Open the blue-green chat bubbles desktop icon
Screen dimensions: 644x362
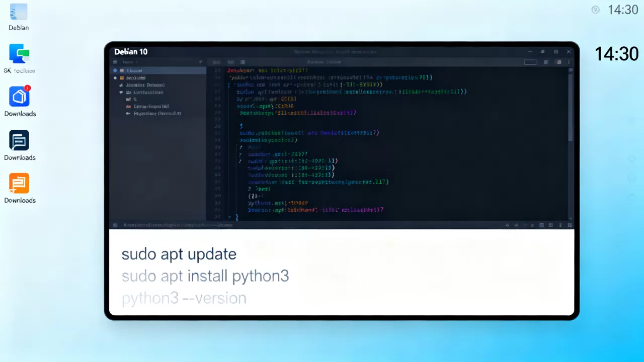[19, 54]
